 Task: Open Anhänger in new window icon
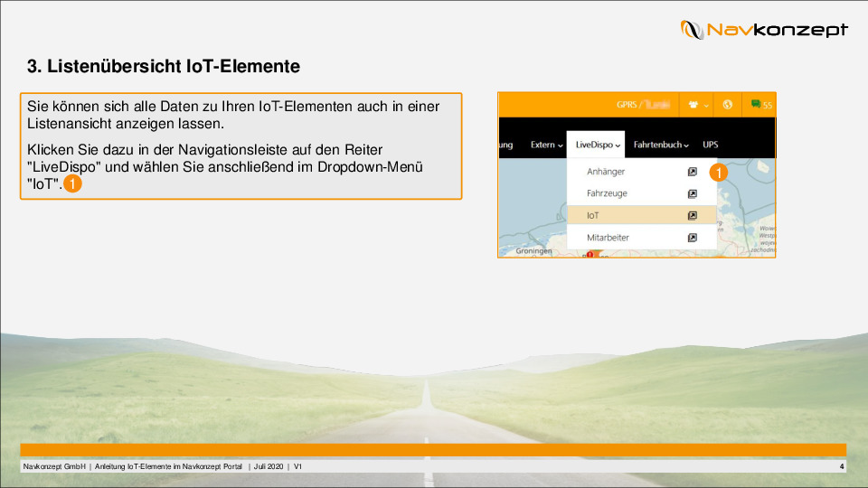[692, 172]
